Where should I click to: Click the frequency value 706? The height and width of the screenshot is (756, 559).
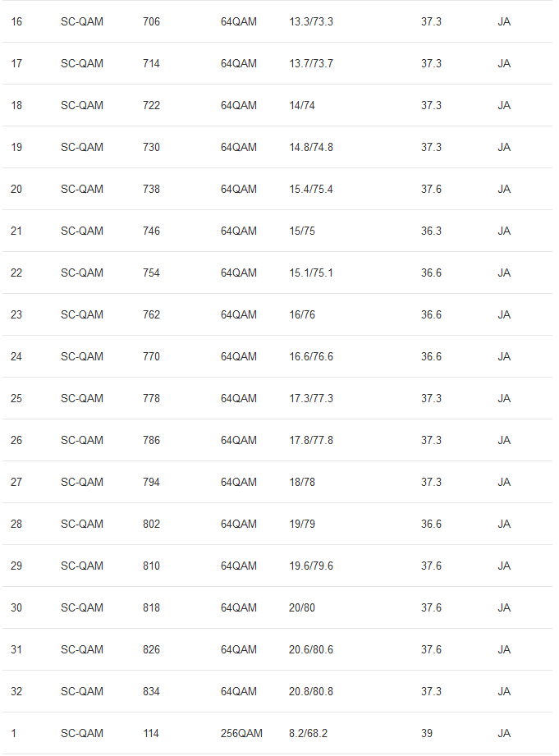(151, 22)
